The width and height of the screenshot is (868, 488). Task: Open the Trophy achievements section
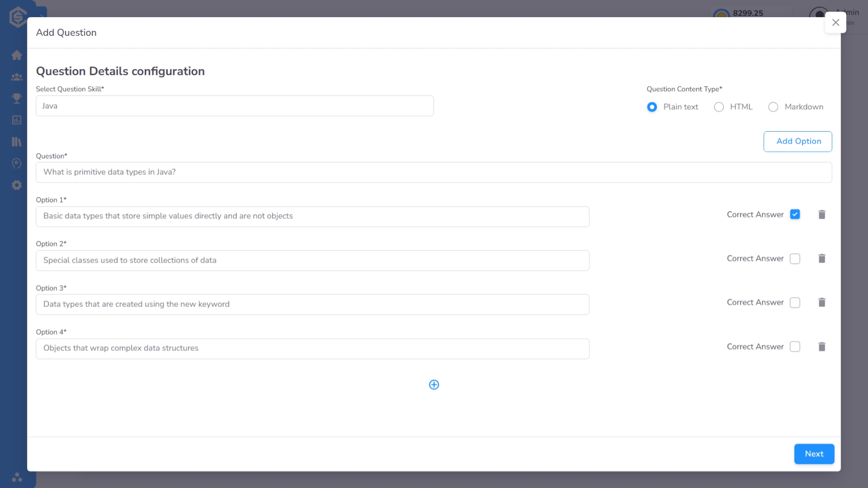click(17, 98)
